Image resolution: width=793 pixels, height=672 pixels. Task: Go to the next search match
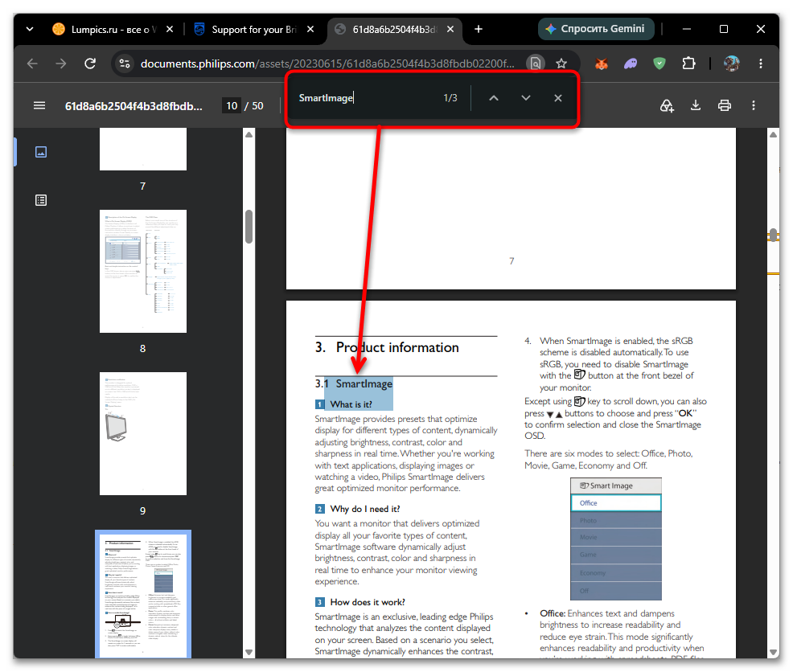click(x=525, y=98)
